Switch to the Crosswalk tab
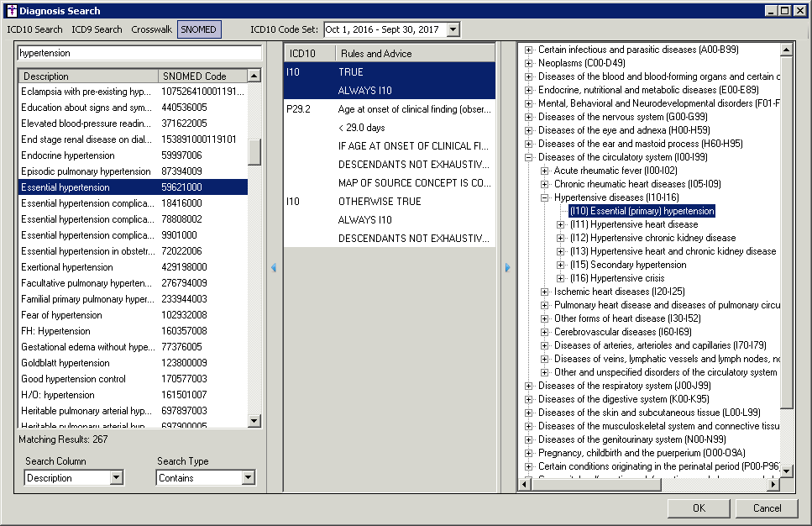 [x=151, y=29]
